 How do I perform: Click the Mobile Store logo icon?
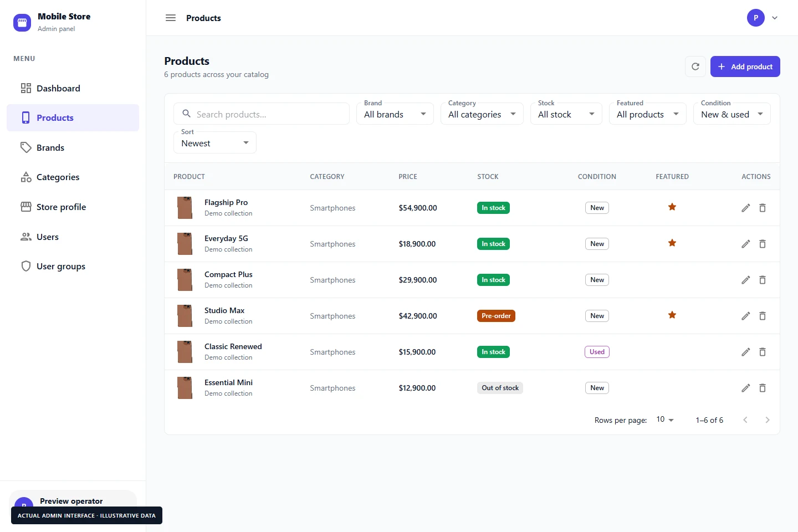(22, 23)
